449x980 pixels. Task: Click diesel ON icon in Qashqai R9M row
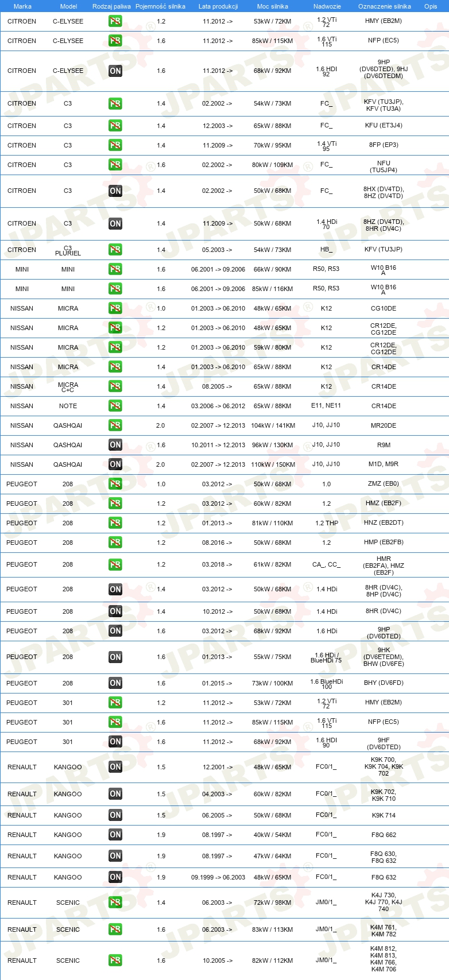tap(115, 445)
